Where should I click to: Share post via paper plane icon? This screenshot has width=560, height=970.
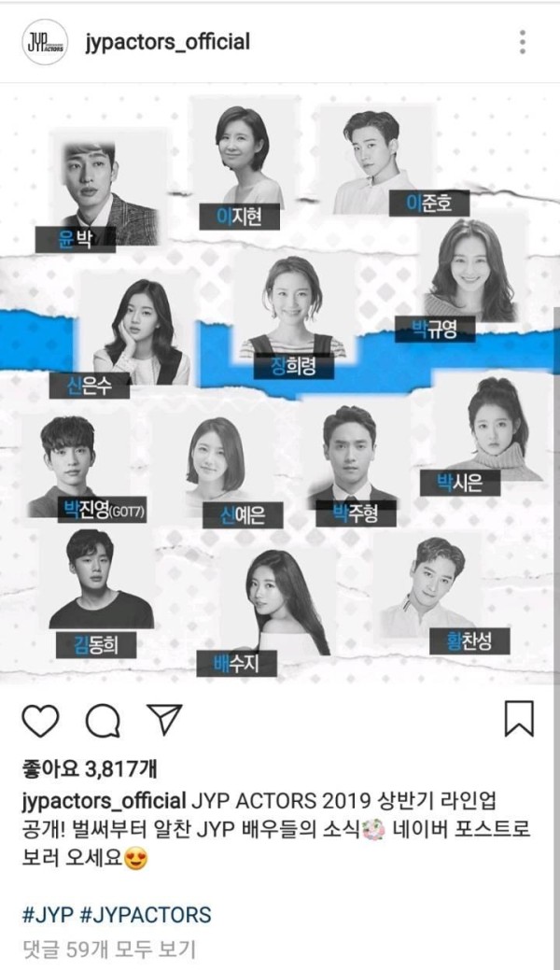[x=164, y=720]
